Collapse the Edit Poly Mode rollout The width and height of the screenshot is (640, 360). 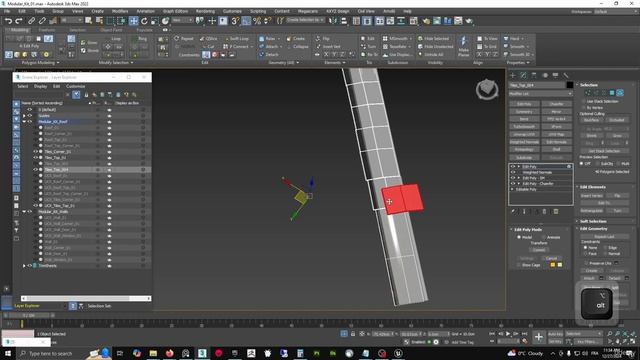tap(528, 230)
